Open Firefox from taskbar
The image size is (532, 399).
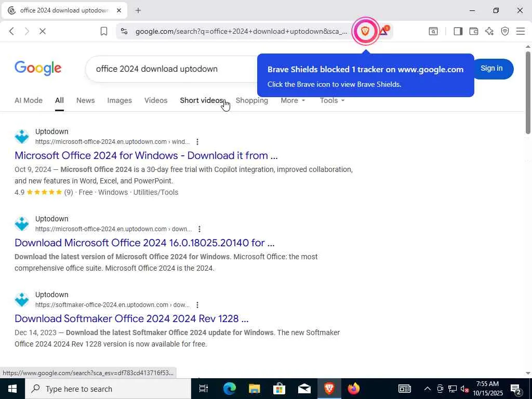click(x=353, y=389)
